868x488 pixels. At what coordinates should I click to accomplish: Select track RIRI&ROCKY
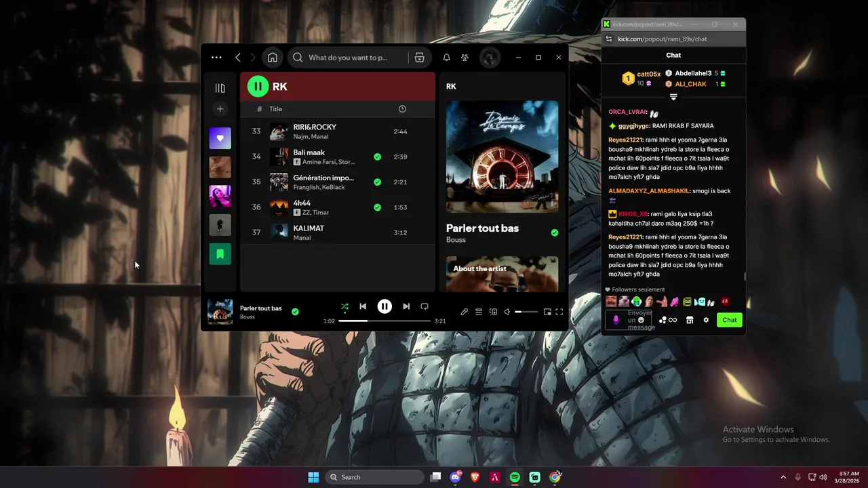click(x=337, y=131)
